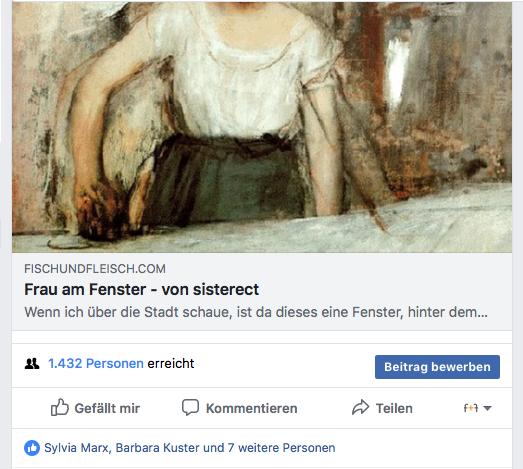Open the 1.432 Personen reach link

pyautogui.click(x=96, y=363)
